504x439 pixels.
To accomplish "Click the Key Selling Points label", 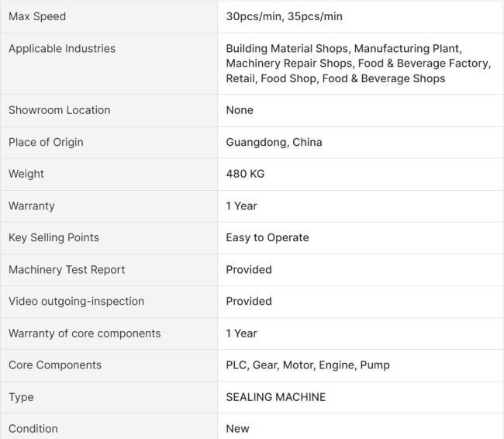I will tap(54, 237).
